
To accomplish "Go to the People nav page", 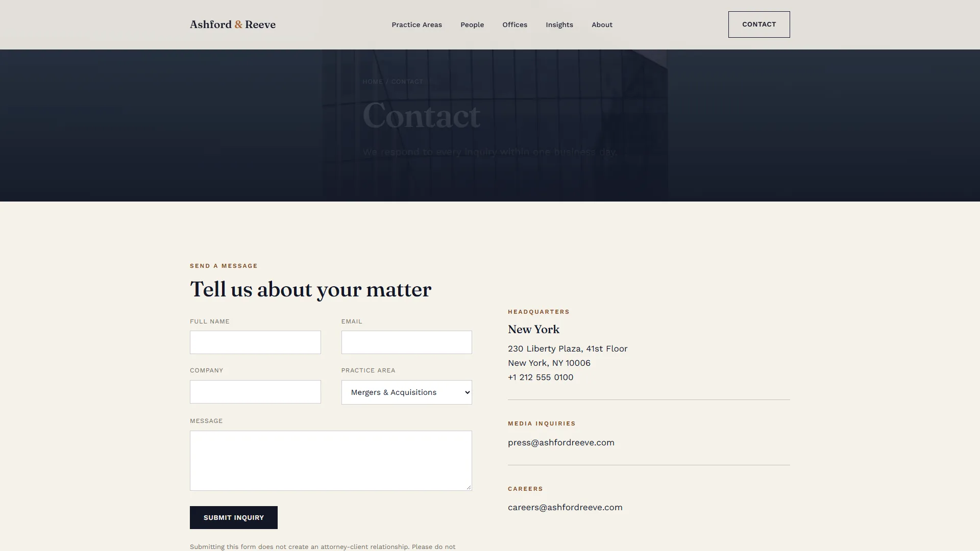I will (x=472, y=24).
